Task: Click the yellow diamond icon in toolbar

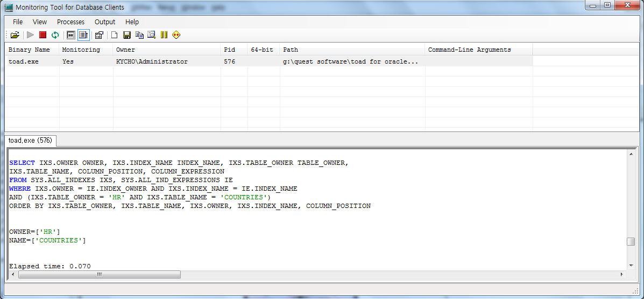Action: click(x=176, y=35)
